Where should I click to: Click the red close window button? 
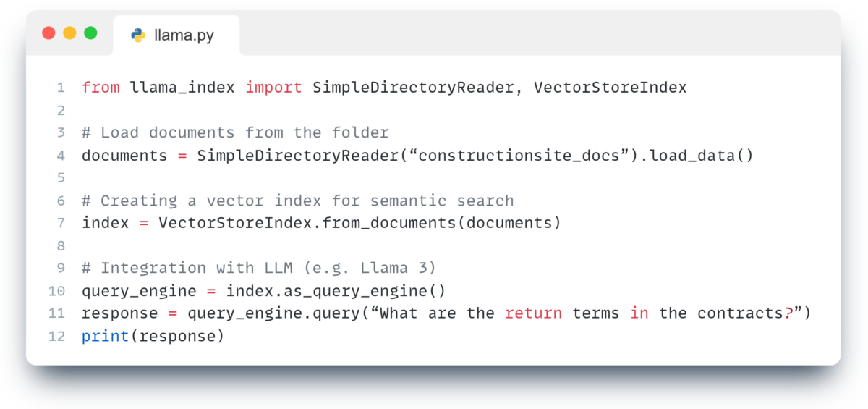pos(49,33)
